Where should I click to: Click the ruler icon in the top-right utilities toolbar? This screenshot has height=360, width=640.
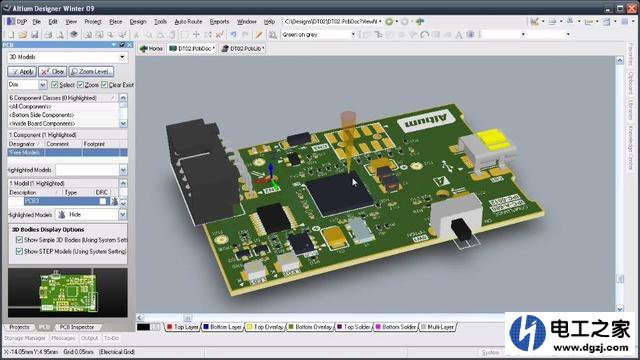point(588,22)
